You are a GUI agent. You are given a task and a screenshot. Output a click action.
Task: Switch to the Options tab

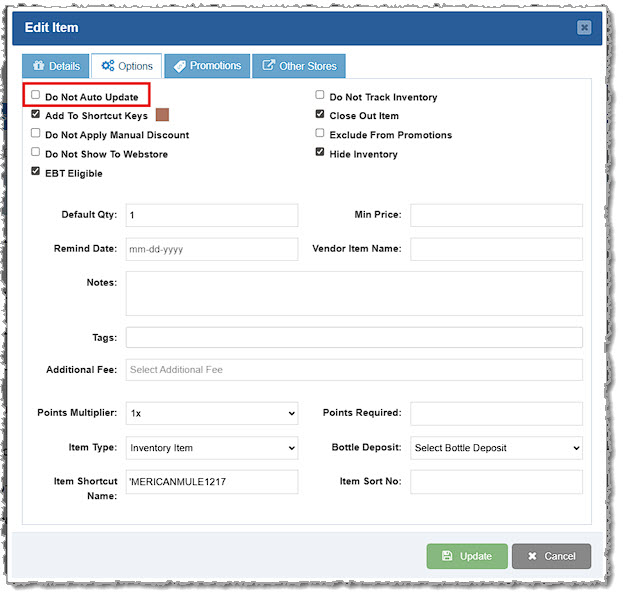click(127, 66)
